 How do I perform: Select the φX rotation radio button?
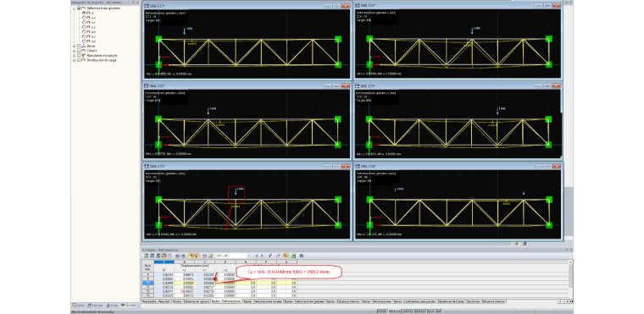click(84, 31)
